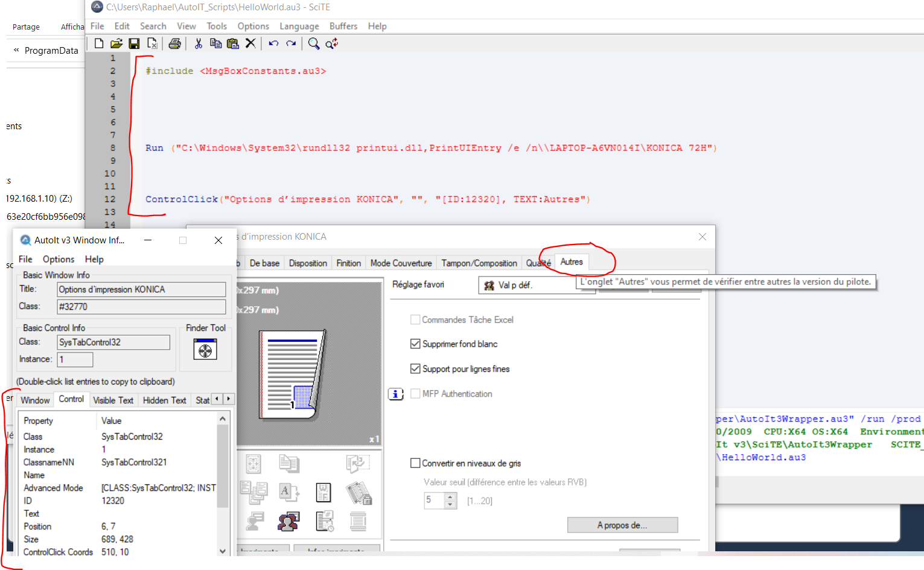Select the Visible Text tab
The height and width of the screenshot is (570, 924).
click(x=113, y=400)
